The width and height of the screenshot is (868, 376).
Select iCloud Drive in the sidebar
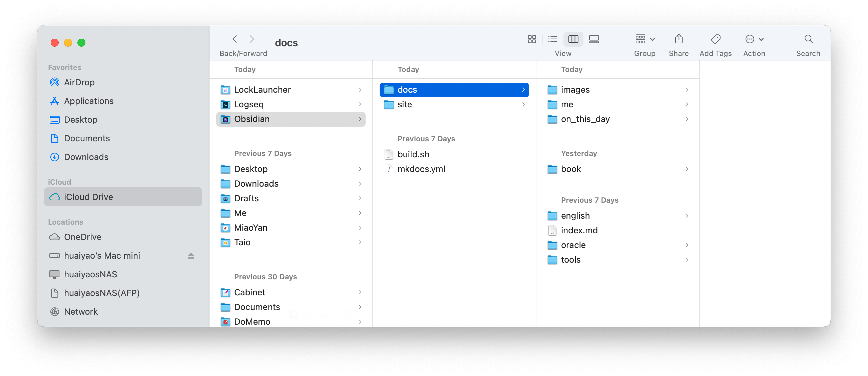click(123, 197)
